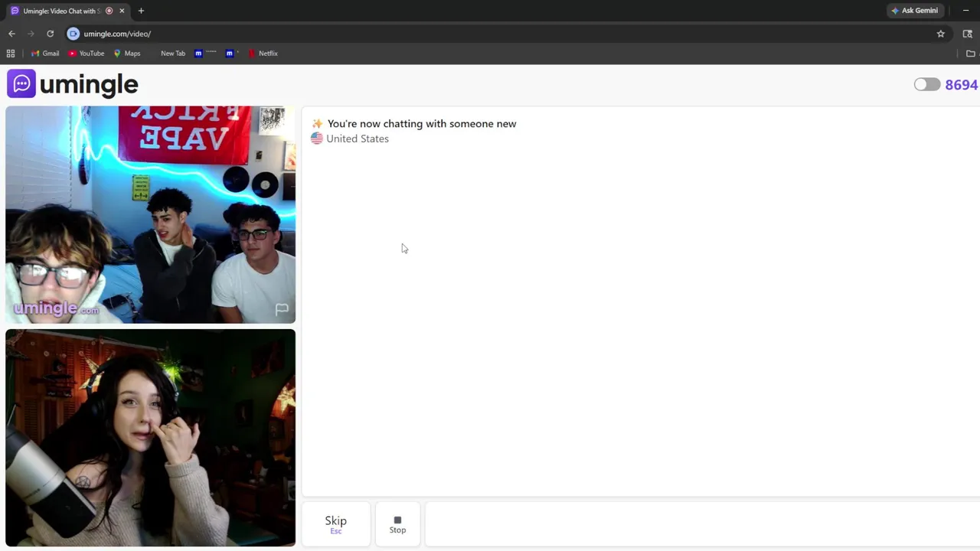Open the Netflix bookmark
Screen dimensions: 980x551
pyautogui.click(x=263, y=54)
